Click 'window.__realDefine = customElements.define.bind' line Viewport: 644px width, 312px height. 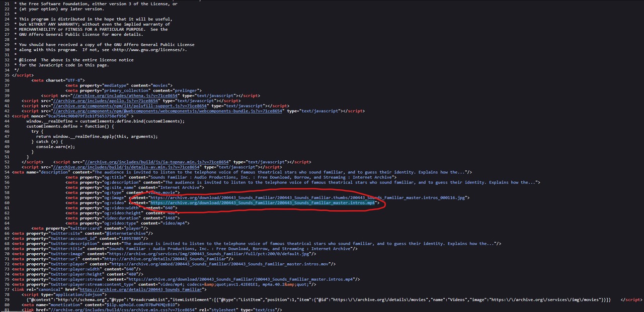106,121
